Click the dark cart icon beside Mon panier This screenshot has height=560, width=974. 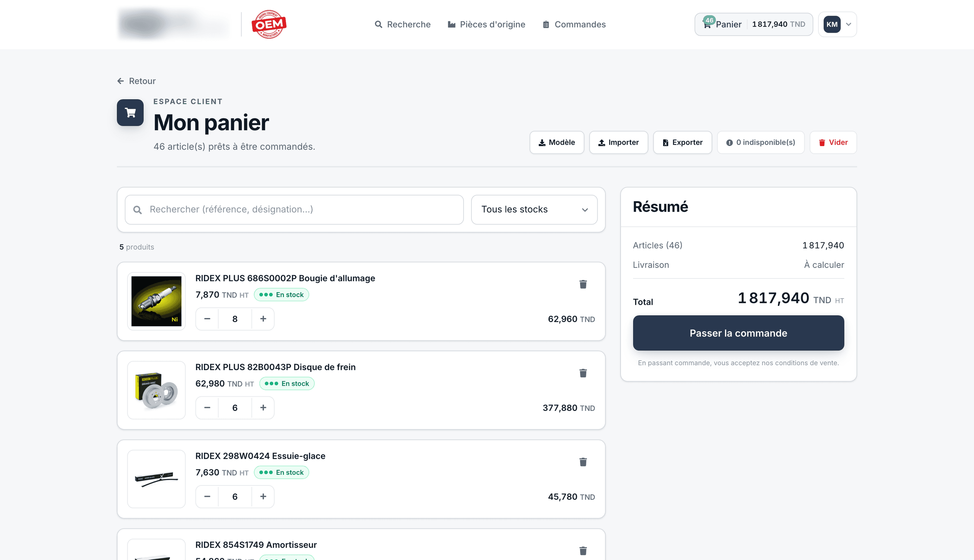(x=131, y=113)
